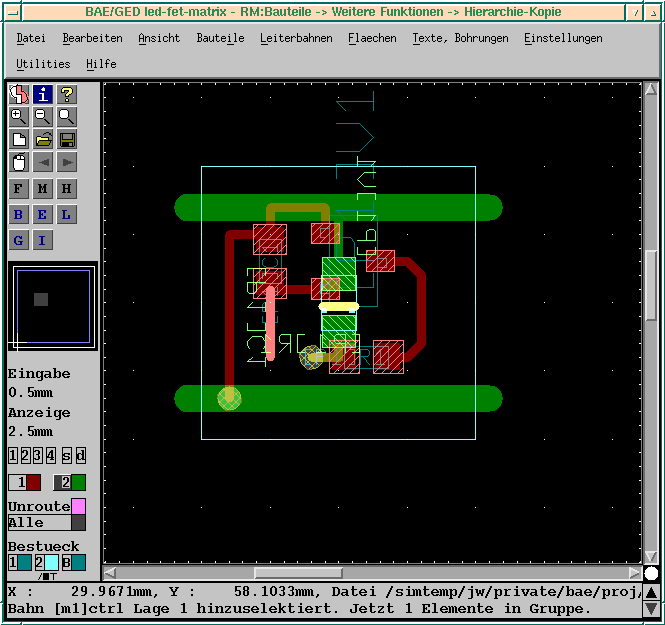Viewport: 665px width, 625px height.
Task: Select the zoom out magnifier icon
Action: coord(42,117)
